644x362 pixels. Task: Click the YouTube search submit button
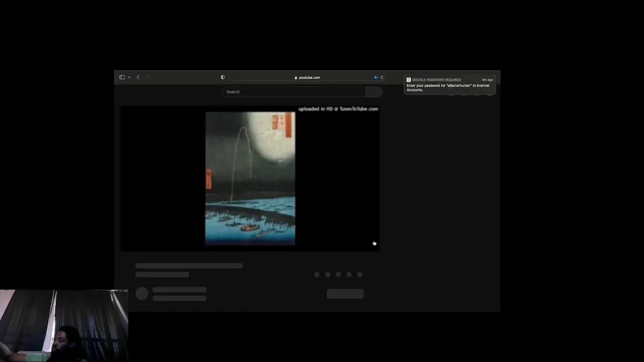374,92
